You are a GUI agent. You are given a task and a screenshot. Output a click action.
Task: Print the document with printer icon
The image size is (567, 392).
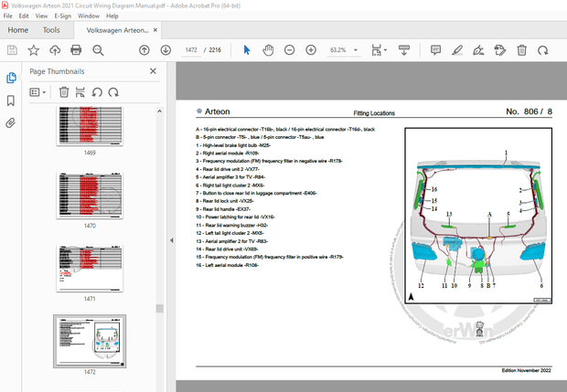pos(76,50)
